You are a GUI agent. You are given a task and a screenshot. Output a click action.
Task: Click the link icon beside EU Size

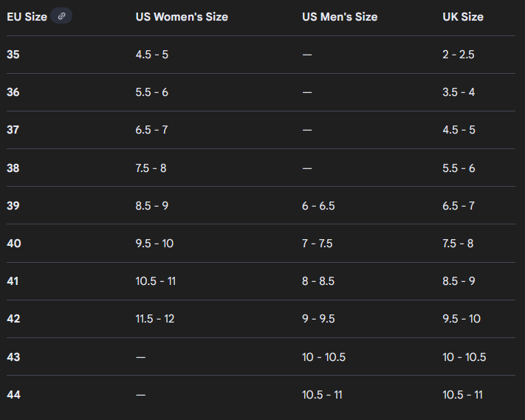click(61, 16)
